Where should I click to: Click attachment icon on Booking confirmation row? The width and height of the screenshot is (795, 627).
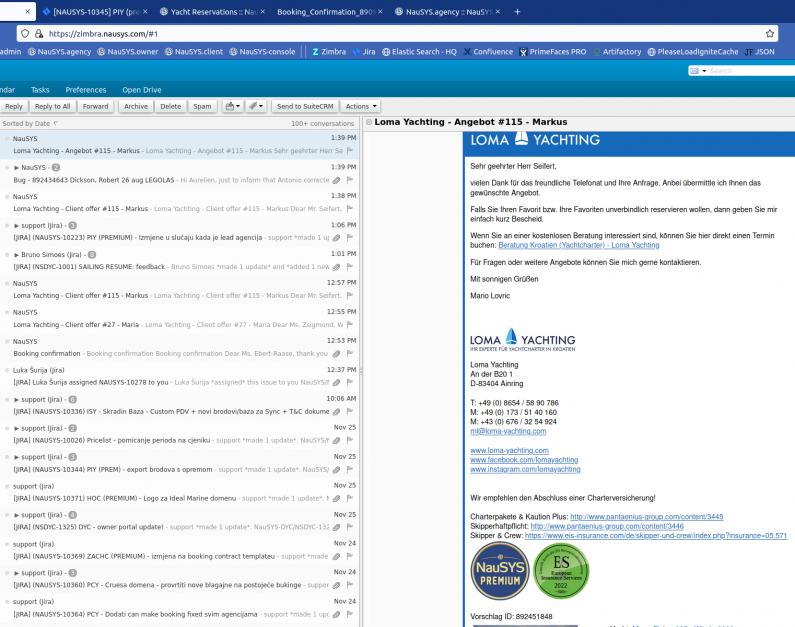336,353
